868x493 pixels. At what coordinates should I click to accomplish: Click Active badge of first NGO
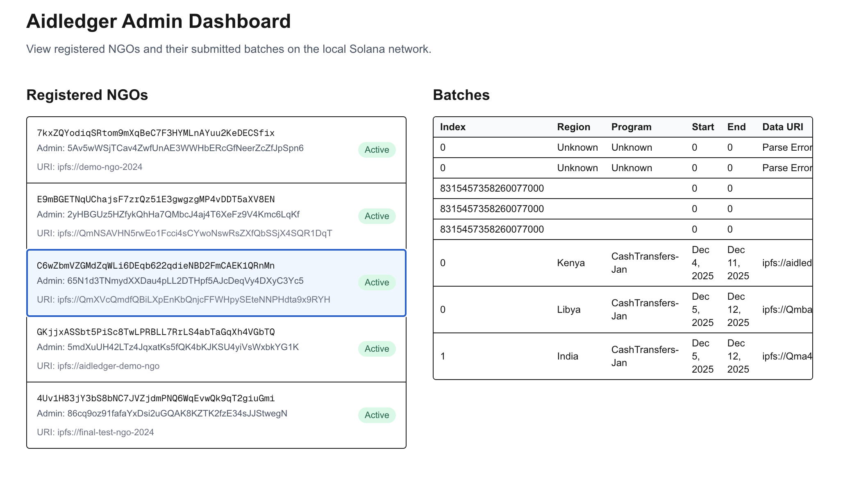point(377,150)
